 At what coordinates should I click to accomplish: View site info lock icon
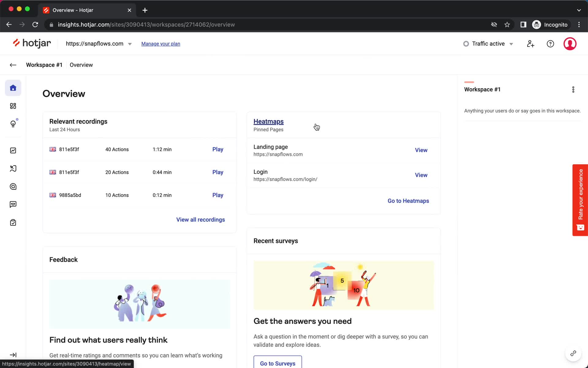(x=51, y=25)
